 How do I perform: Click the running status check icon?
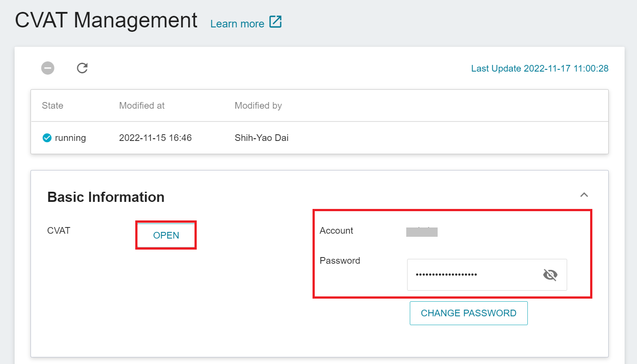click(x=47, y=138)
